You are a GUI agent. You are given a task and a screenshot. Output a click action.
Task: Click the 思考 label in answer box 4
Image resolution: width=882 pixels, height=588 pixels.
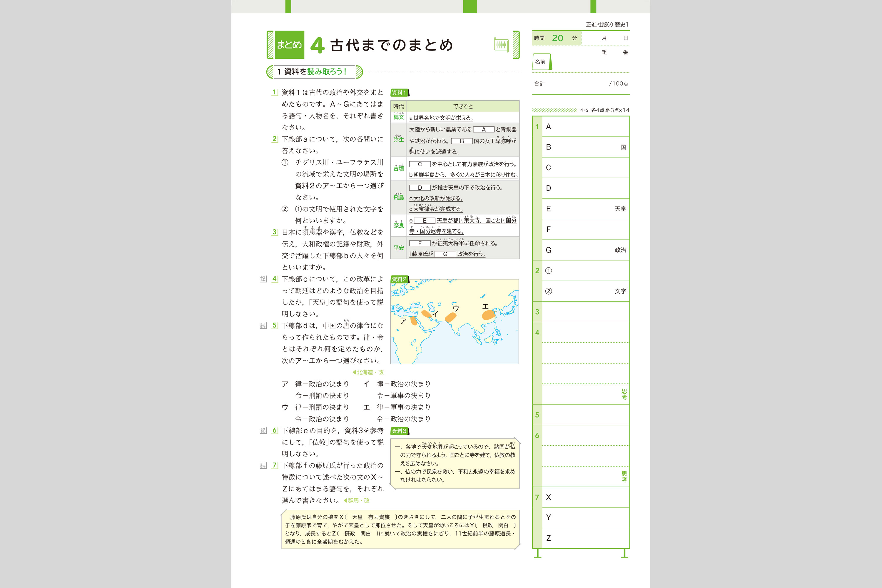pyautogui.click(x=624, y=394)
